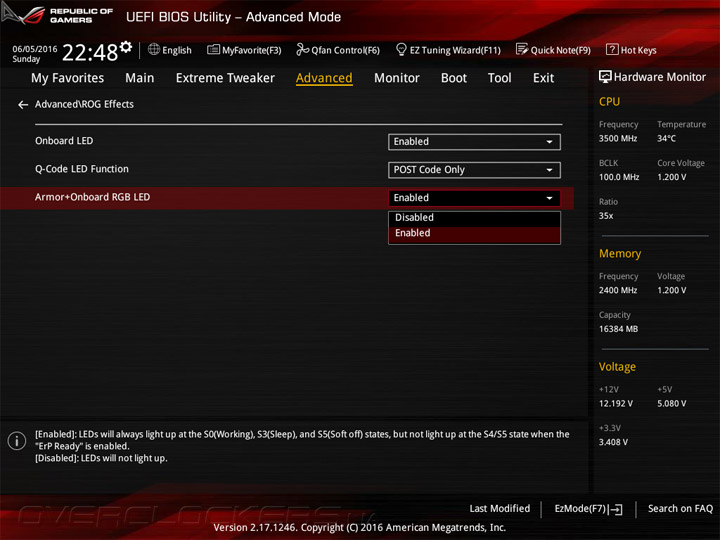Open the Q-Code LED Function dropdown
720x540 pixels.
pos(474,170)
